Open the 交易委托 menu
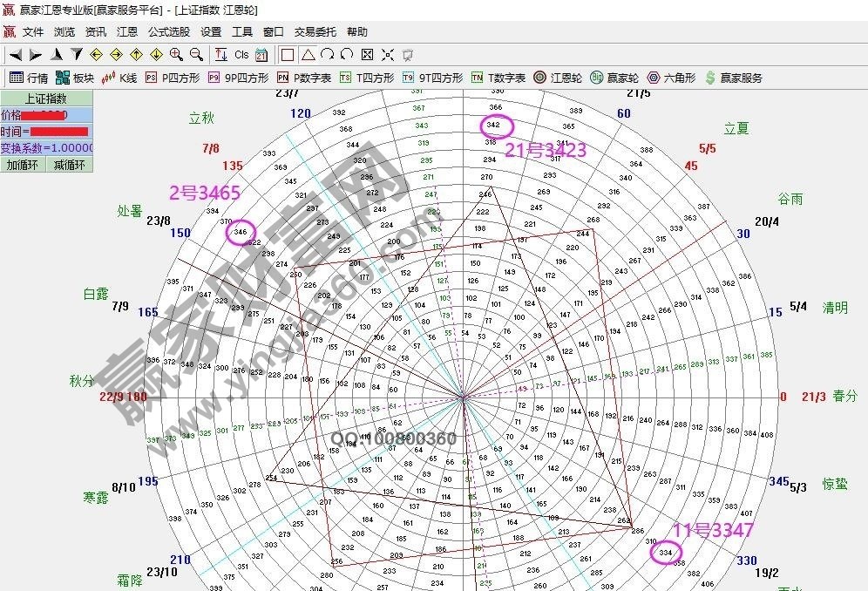Screen dimensions: 868x591 point(315,32)
